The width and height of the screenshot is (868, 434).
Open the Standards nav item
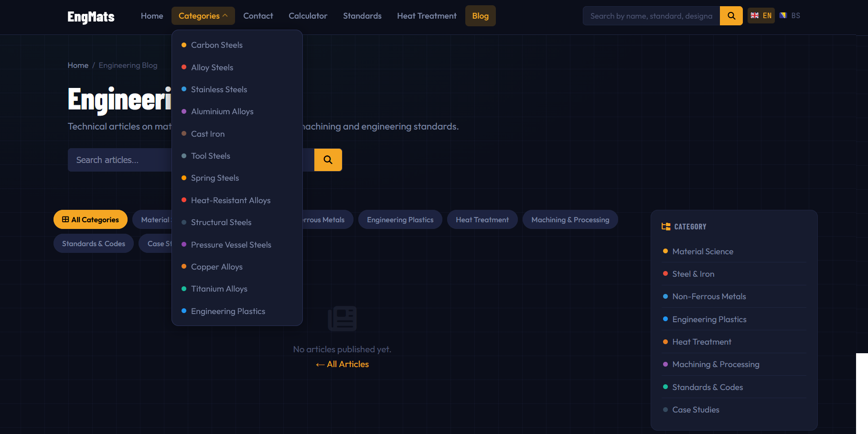pos(362,16)
